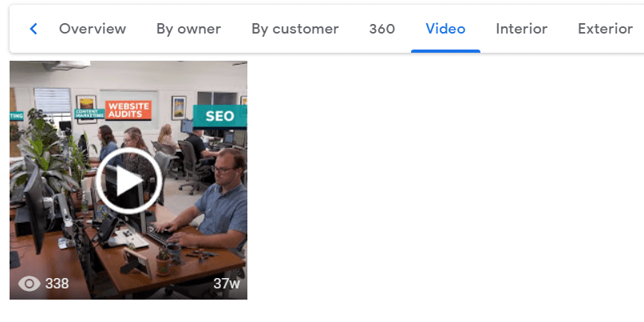This screenshot has width=644, height=322.
Task: Click the framed wall picture in thumbnail
Action: click(x=179, y=108)
